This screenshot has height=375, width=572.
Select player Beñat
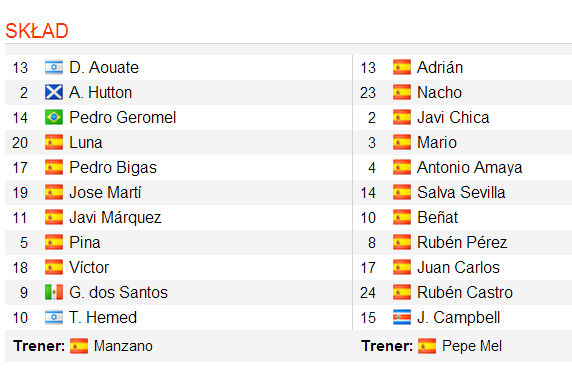(x=437, y=218)
